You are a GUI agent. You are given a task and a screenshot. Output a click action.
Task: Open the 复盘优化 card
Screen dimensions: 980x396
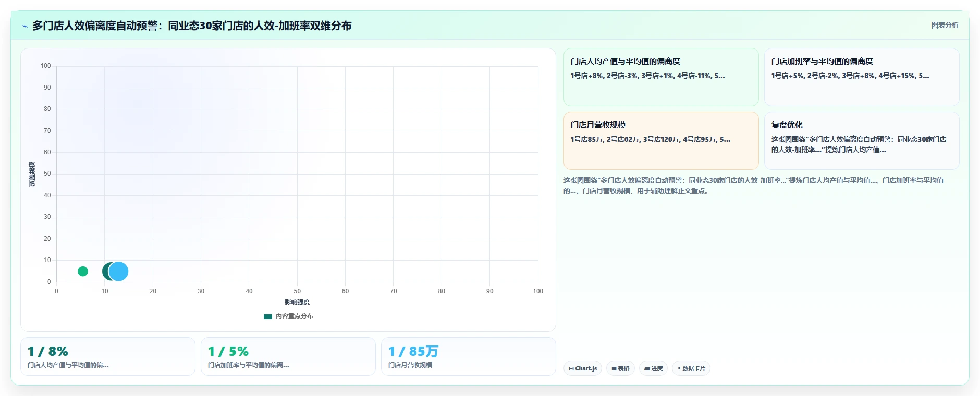tap(862, 141)
